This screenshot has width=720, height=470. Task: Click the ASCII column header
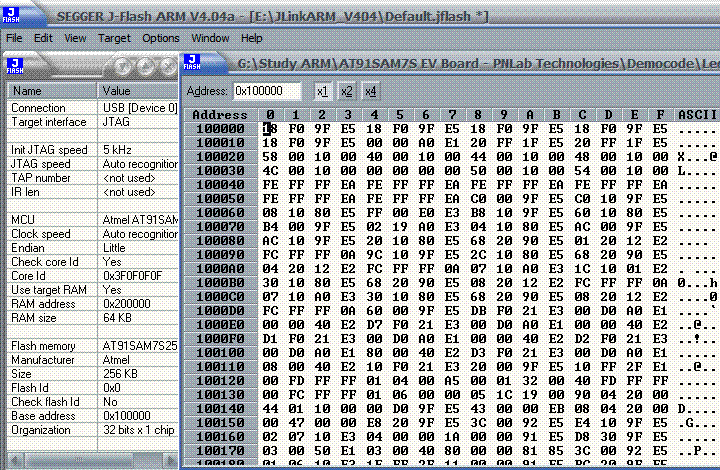coord(697,115)
